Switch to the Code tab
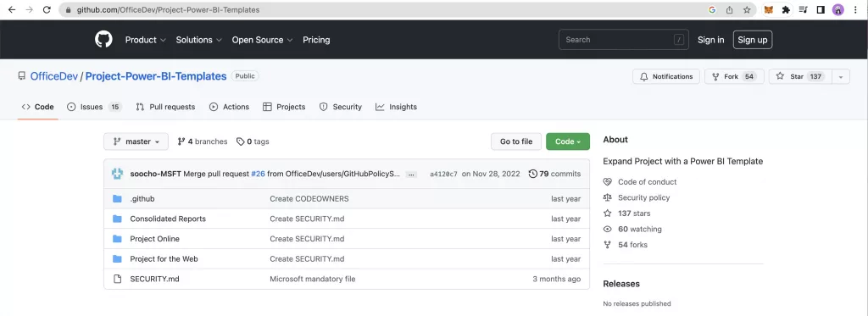Viewport: 868px width, 316px height. pyautogui.click(x=37, y=107)
